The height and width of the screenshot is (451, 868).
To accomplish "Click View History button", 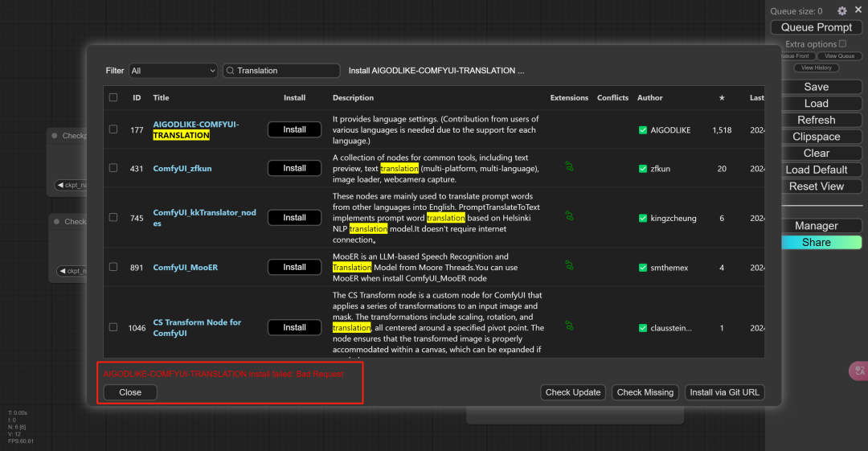I will (816, 68).
